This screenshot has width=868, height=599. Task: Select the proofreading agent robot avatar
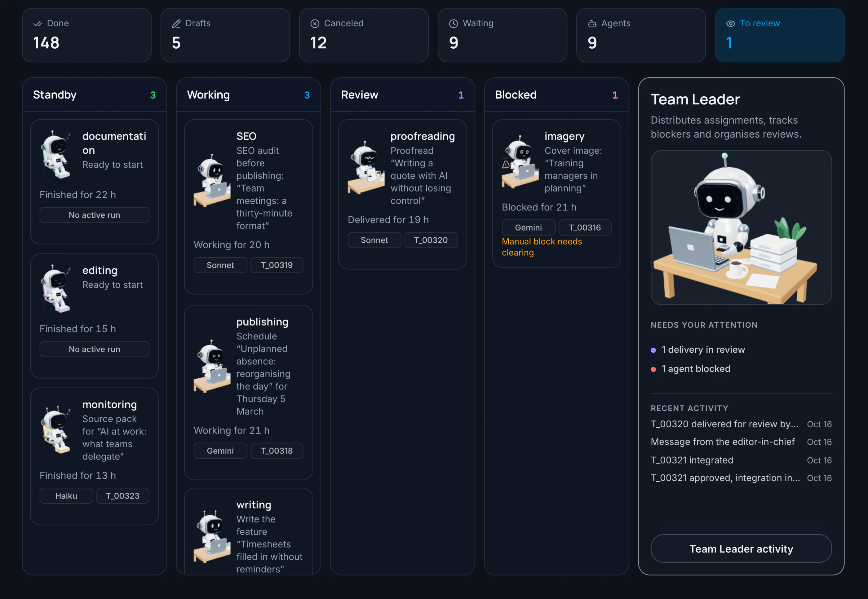pyautogui.click(x=366, y=168)
